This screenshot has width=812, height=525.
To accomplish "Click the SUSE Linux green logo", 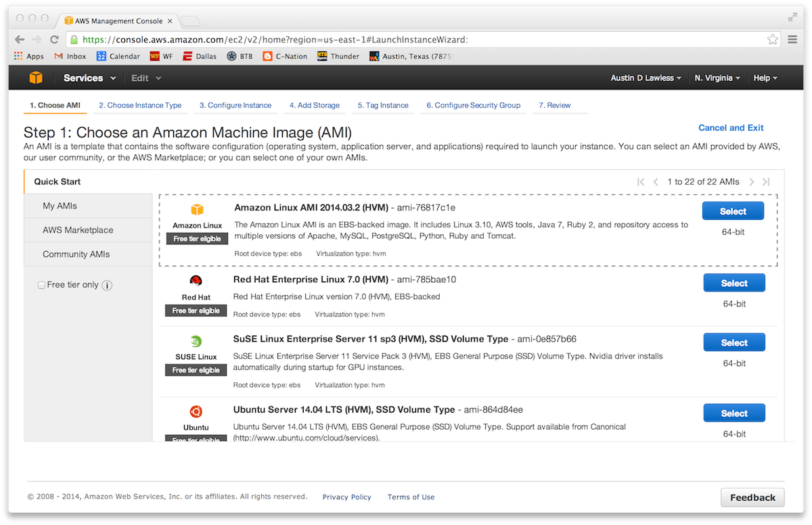I will (x=196, y=341).
